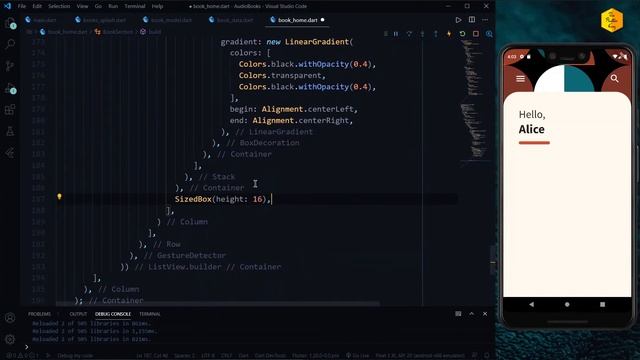Open the notifications bell in status bar
The width and height of the screenshot is (640, 360).
click(487, 356)
